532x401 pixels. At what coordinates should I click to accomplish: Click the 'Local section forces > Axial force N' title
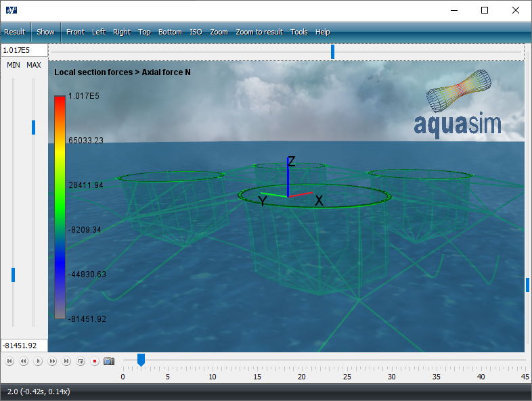(x=122, y=72)
